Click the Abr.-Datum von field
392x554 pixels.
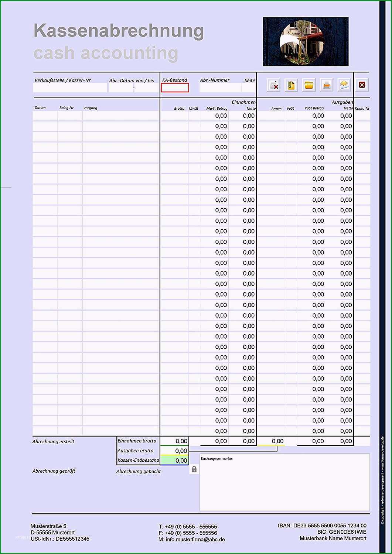[120, 88]
